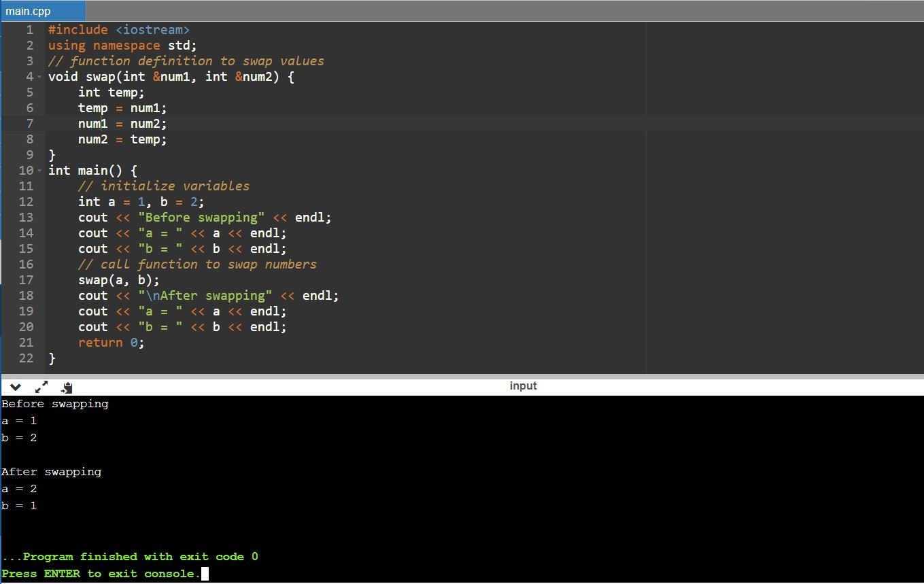Image resolution: width=924 pixels, height=584 pixels.
Task: Click line number 1 in the gutter
Action: click(x=29, y=30)
